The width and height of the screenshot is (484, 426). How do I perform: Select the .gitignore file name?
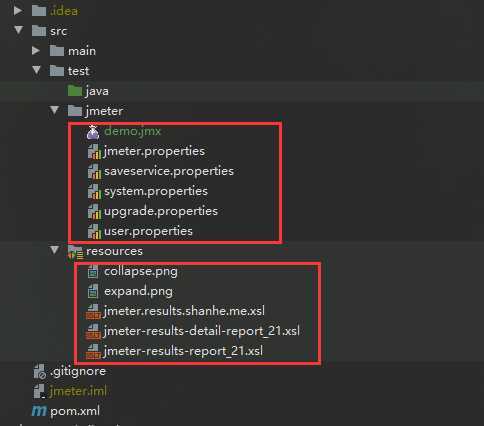pyautogui.click(x=78, y=372)
